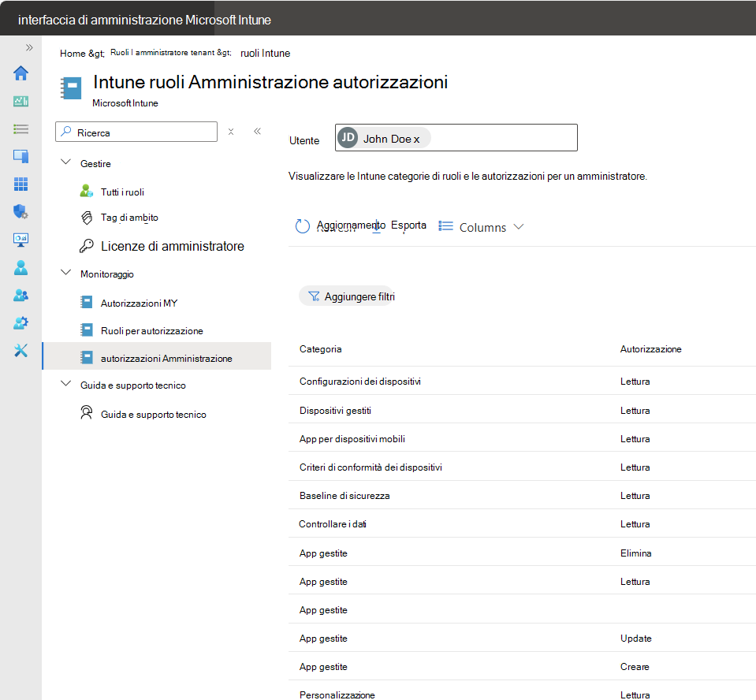Click the Tutti i ruoli user icon
This screenshot has height=700, width=756.
86,191
